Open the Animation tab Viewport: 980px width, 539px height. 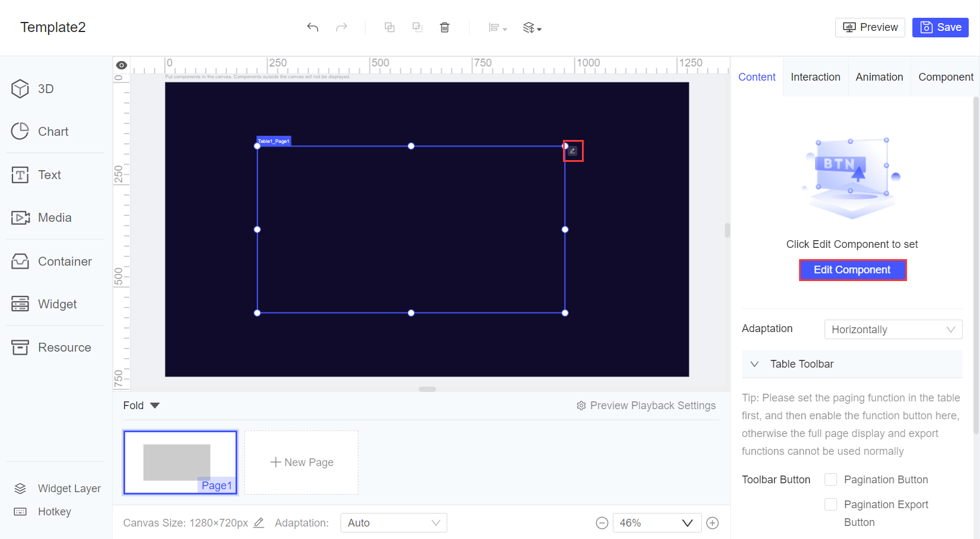coord(879,76)
